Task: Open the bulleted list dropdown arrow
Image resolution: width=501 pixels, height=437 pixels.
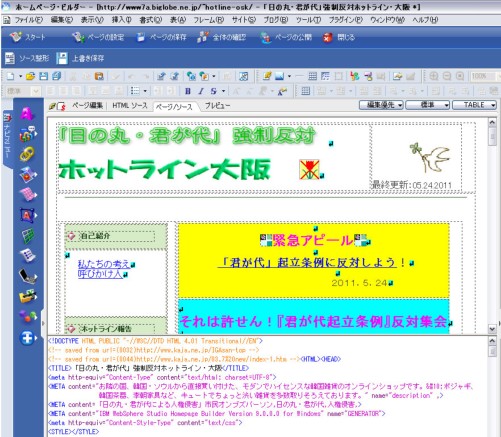Action: [x=145, y=91]
